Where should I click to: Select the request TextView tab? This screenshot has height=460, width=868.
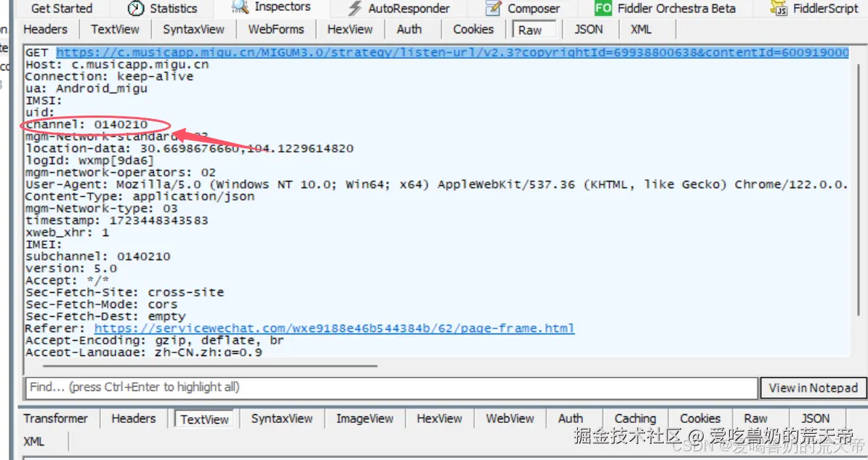115,29
